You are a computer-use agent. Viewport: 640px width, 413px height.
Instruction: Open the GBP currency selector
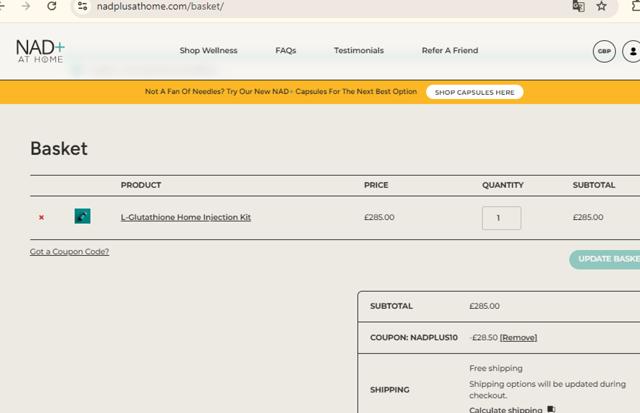[604, 51]
